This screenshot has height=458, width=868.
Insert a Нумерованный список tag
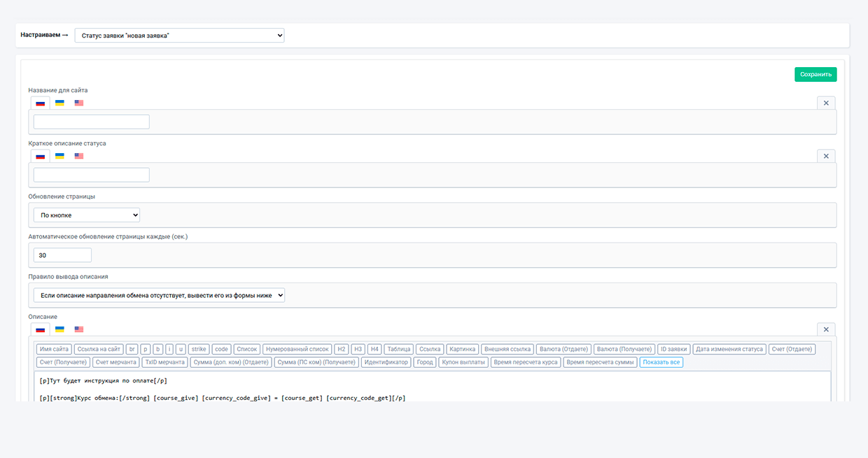297,349
